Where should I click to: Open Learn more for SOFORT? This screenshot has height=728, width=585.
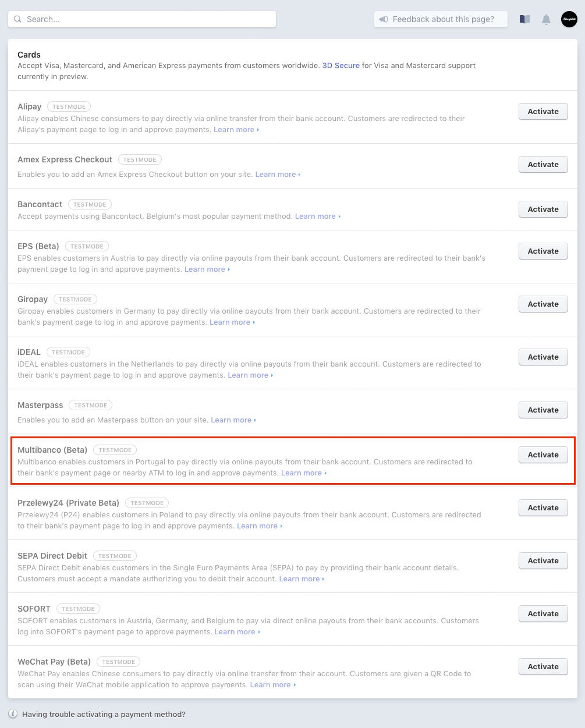click(235, 632)
